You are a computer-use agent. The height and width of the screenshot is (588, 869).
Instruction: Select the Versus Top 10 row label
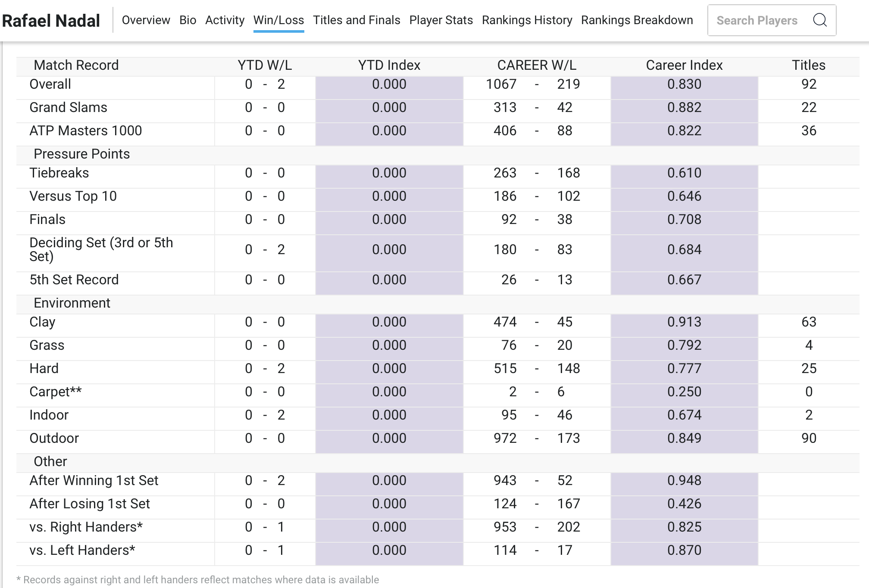73,196
